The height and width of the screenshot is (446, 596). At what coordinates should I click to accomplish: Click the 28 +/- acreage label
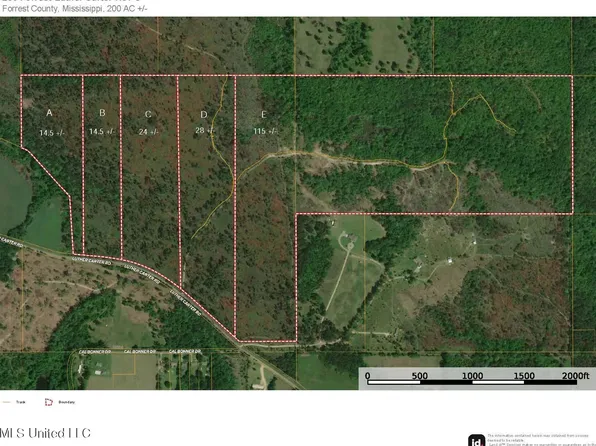click(x=205, y=130)
